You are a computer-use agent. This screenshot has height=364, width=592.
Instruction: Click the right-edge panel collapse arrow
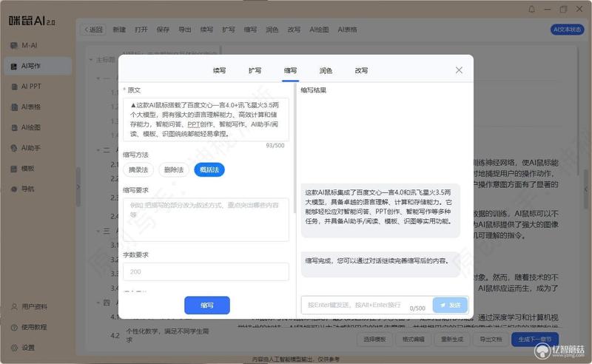click(x=586, y=189)
